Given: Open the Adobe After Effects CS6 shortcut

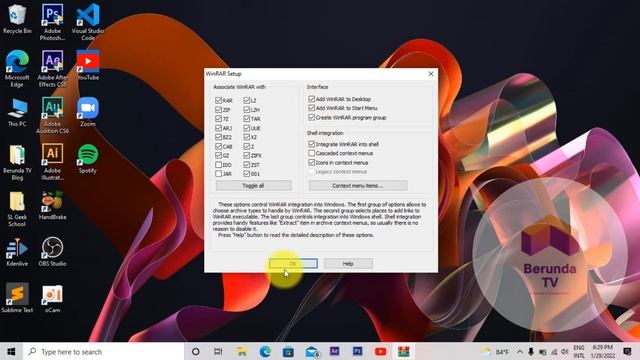Looking at the screenshot, I should [x=52, y=69].
